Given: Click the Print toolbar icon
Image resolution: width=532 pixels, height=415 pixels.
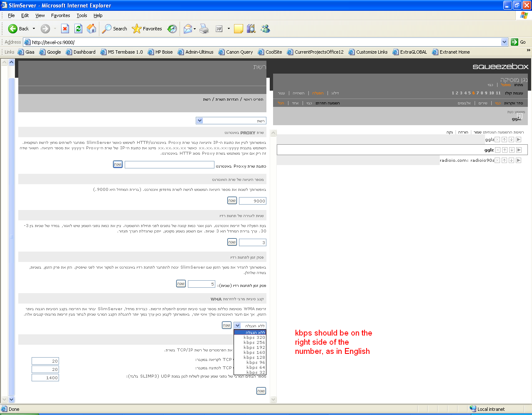Looking at the screenshot, I should point(204,28).
